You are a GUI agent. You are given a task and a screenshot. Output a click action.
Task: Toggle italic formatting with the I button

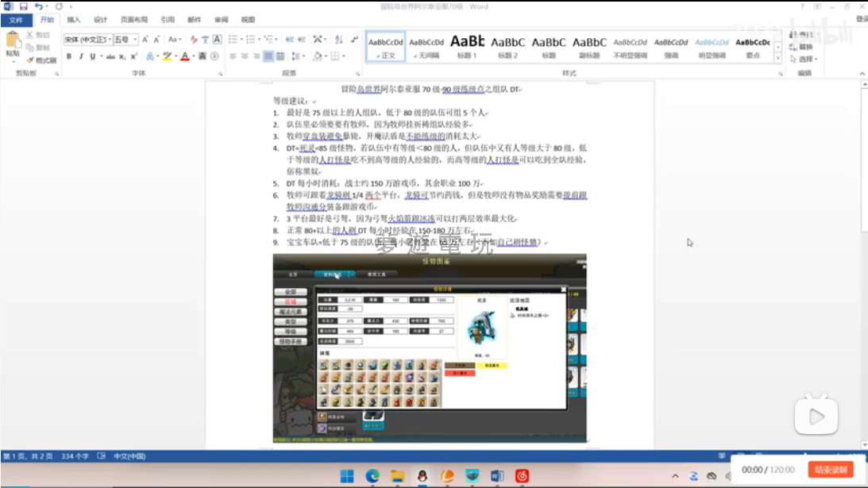tap(80, 56)
